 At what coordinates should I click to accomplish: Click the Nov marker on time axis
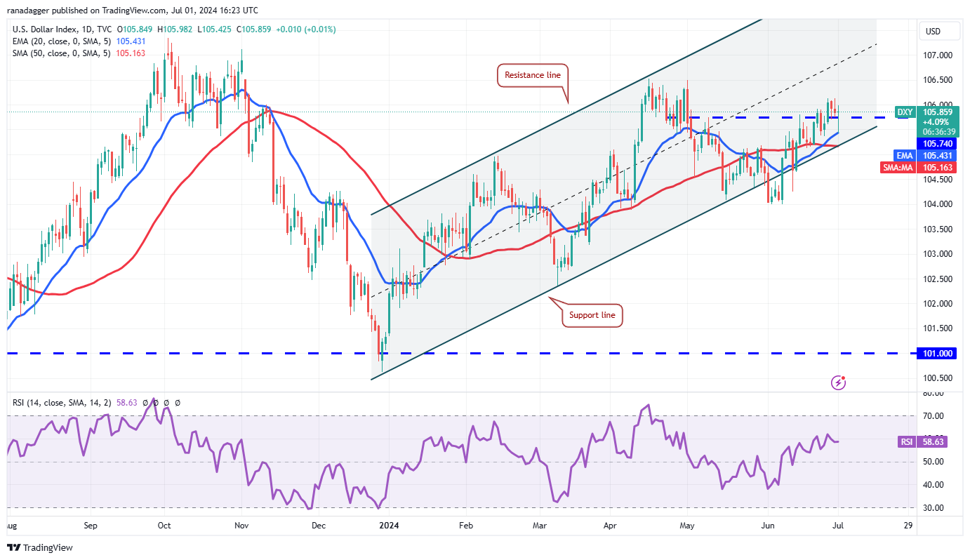241,525
